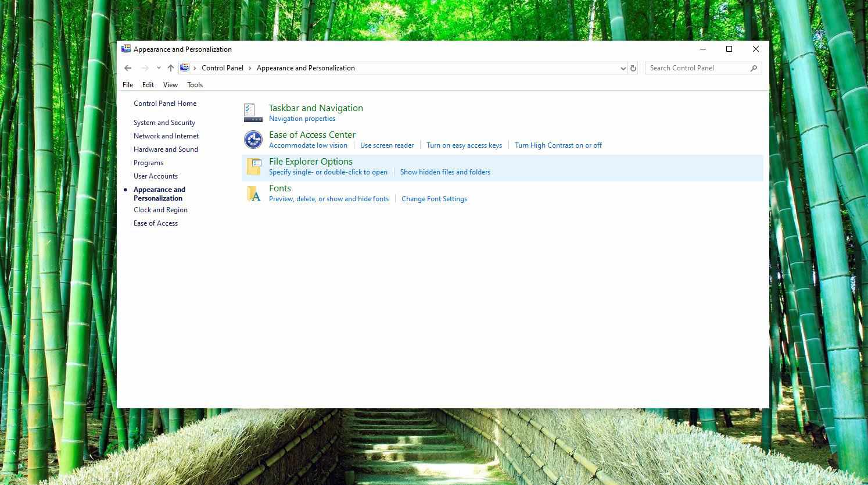
Task: Select Use screen reader link
Action: 387,145
